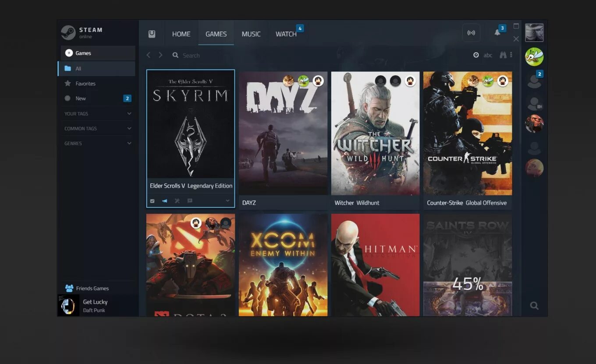596x364 pixels.
Task: Open the Hitman Absolution cover
Action: tap(376, 265)
